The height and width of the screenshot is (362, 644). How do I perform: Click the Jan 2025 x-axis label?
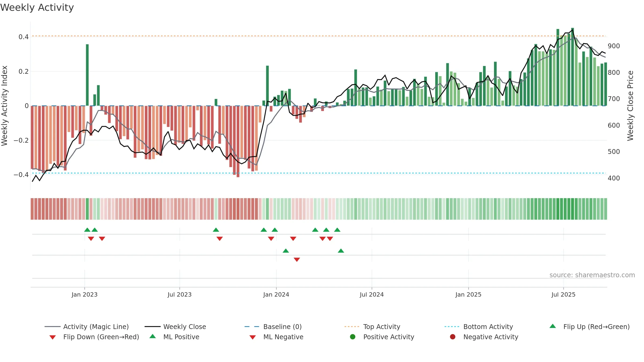468,294
